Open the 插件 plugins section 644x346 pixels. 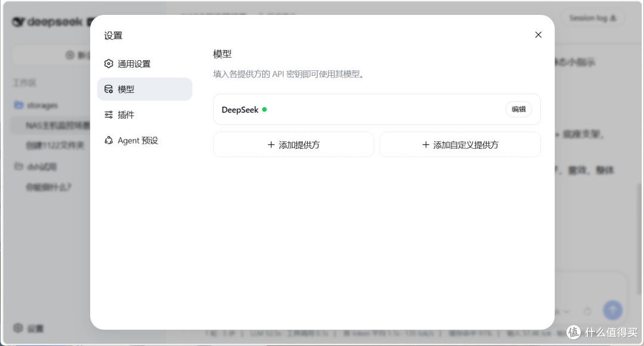click(144, 115)
